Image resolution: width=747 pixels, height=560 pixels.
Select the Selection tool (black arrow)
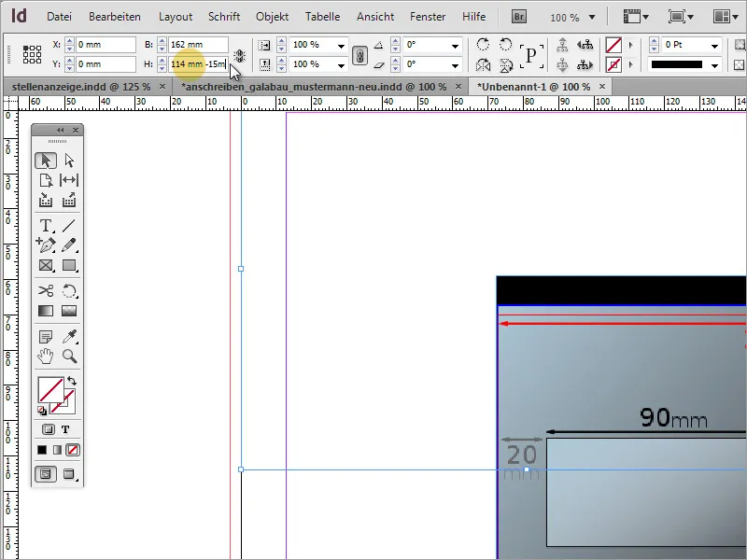[x=46, y=161]
